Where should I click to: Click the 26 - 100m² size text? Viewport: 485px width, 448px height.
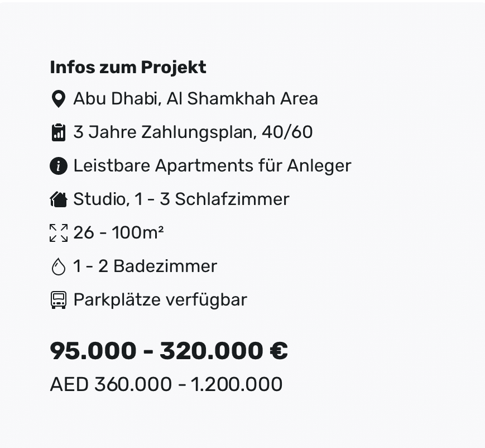click(x=118, y=232)
